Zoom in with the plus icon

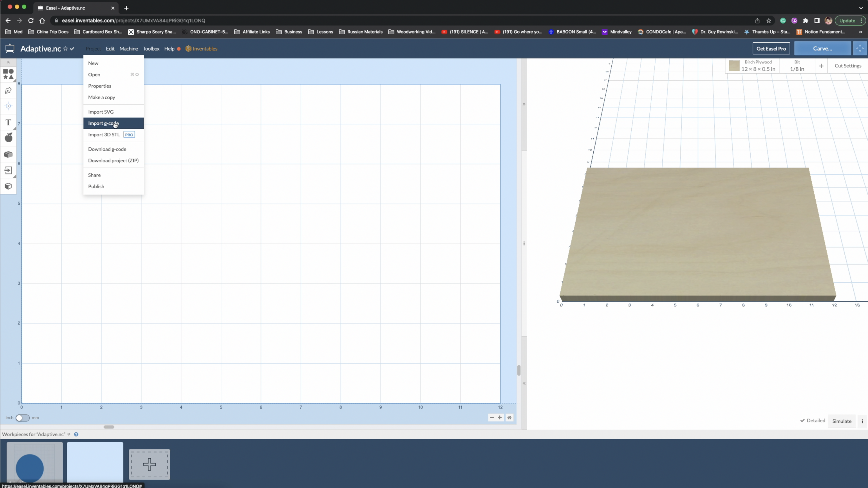500,417
